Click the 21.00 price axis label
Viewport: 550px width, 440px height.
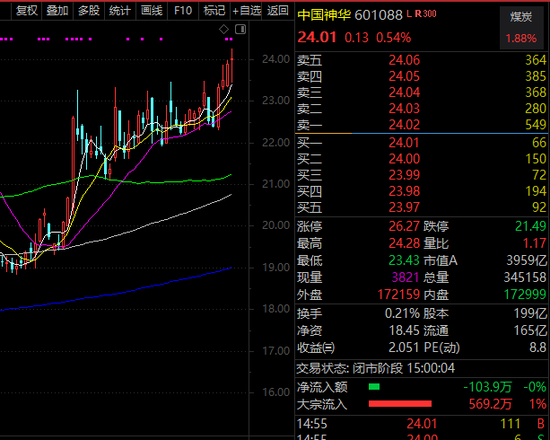276,184
